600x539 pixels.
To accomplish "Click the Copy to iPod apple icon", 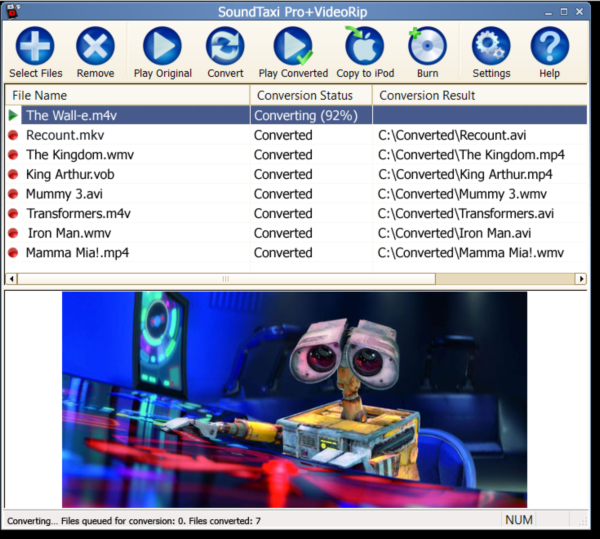I will 364,46.
